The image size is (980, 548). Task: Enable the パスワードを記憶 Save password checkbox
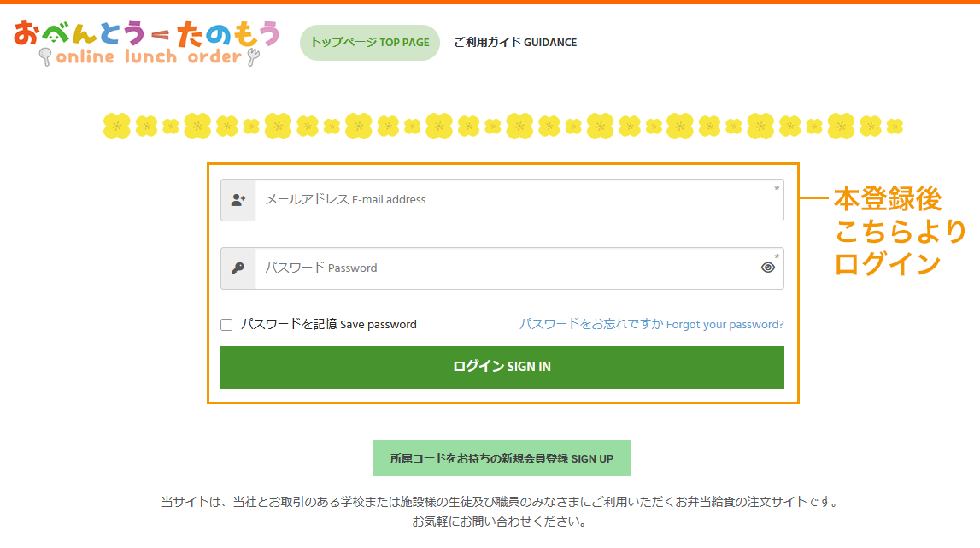(226, 325)
